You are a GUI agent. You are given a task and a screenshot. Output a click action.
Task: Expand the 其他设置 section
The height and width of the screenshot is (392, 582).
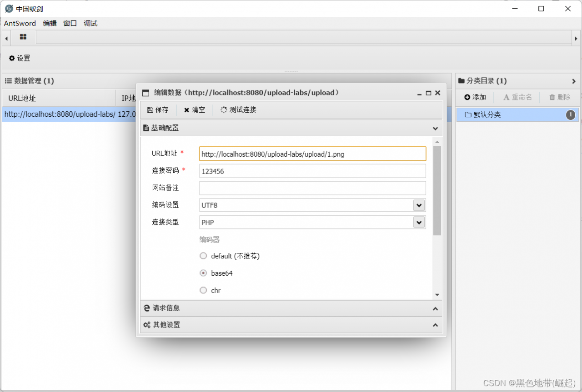click(291, 325)
